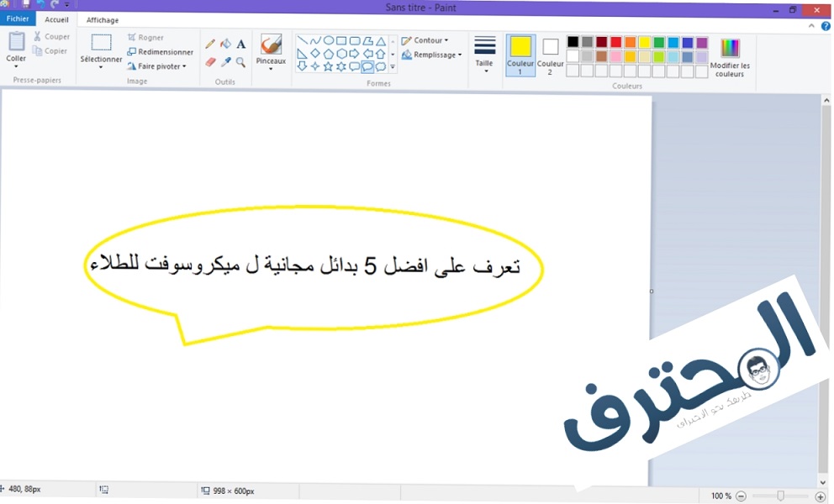Select the Pencil tool

coord(210,44)
